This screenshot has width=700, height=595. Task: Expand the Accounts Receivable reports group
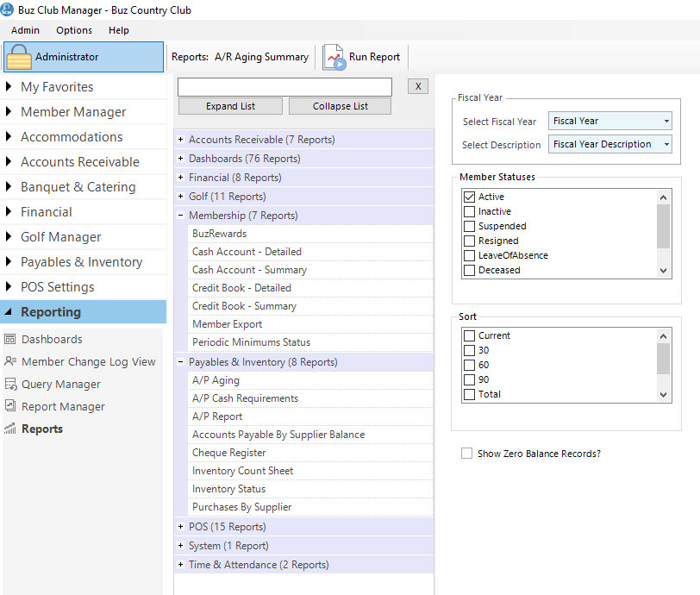pos(180,140)
